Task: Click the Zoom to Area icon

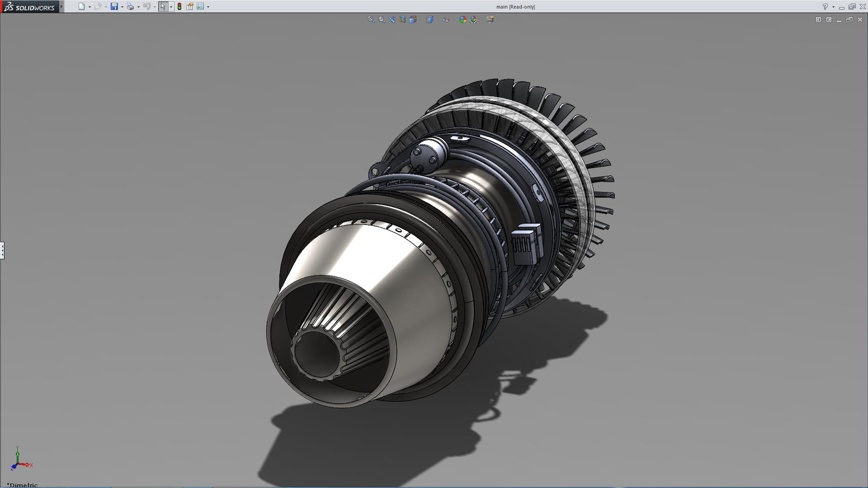Action: [382, 19]
